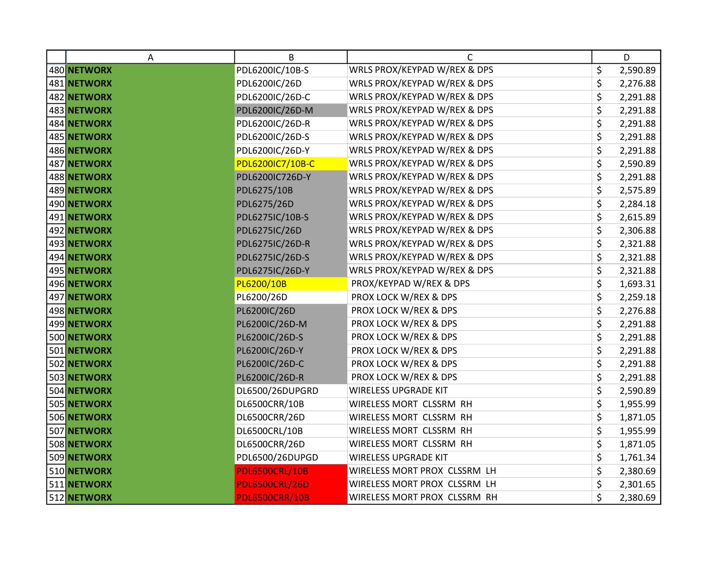
Task: Click price 1,693.31
Action: [626, 284]
